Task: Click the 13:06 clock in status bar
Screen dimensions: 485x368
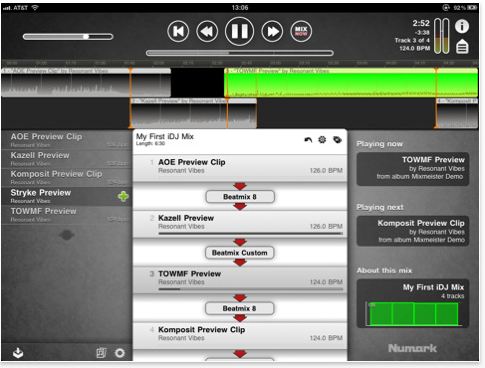Action: pyautogui.click(x=240, y=7)
